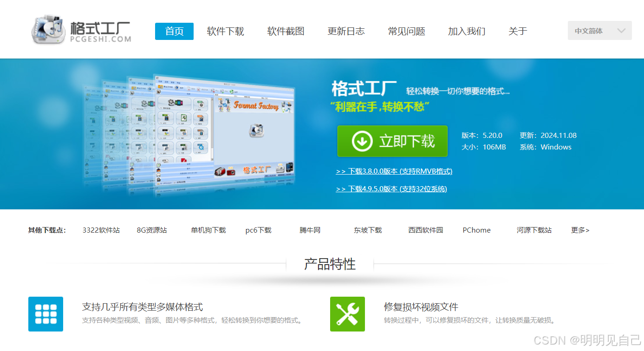
Task: Click the green 立即下载 button
Action: 392,141
